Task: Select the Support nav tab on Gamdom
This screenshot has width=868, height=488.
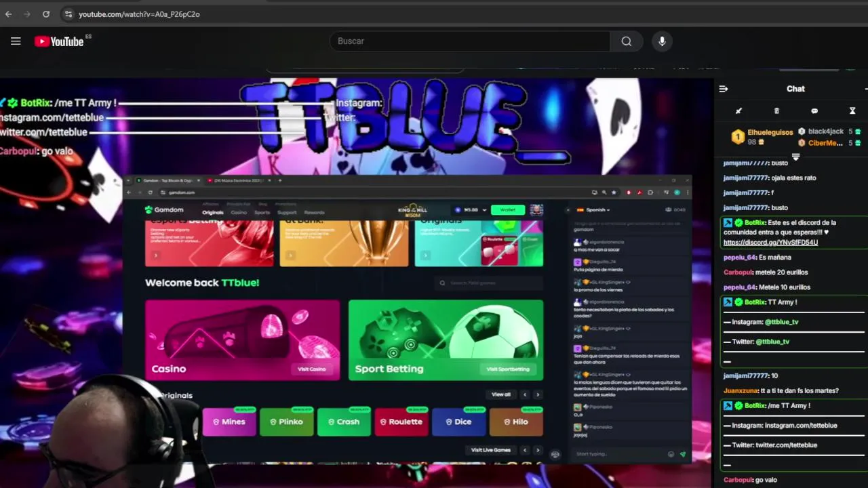Action: coord(287,212)
